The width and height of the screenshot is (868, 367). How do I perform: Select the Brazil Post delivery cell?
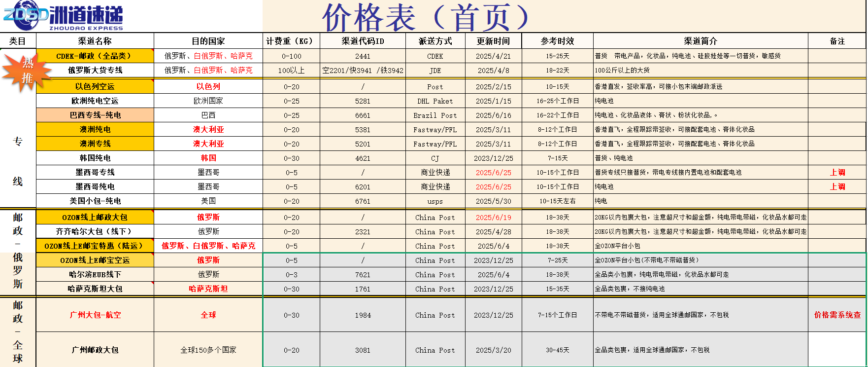435,115
